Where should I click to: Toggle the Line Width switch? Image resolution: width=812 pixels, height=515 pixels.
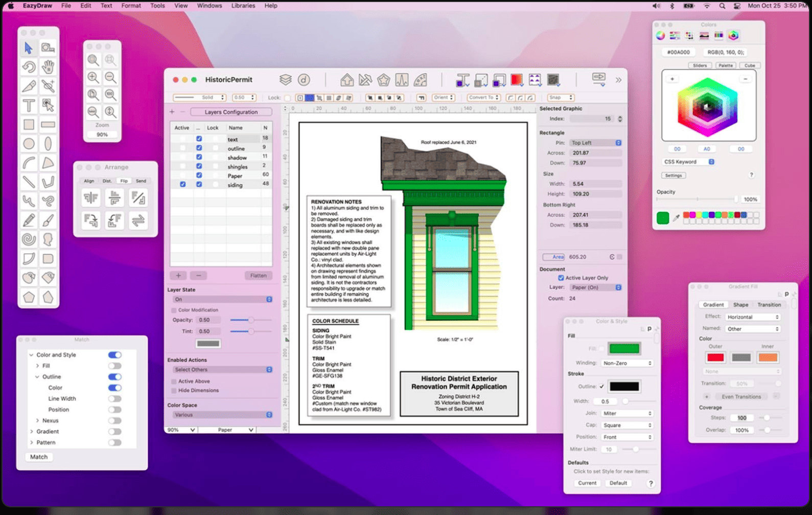coord(115,399)
